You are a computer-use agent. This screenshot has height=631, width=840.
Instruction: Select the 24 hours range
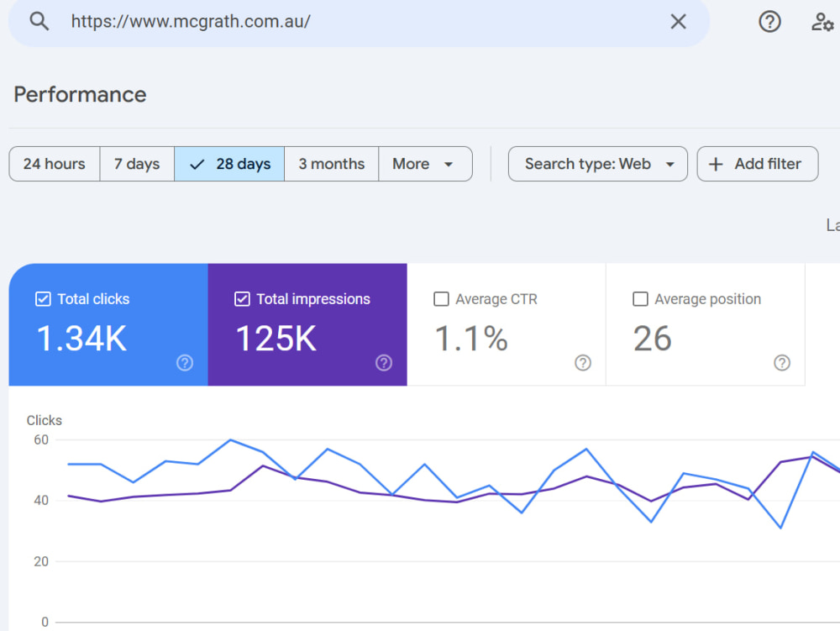[54, 164]
